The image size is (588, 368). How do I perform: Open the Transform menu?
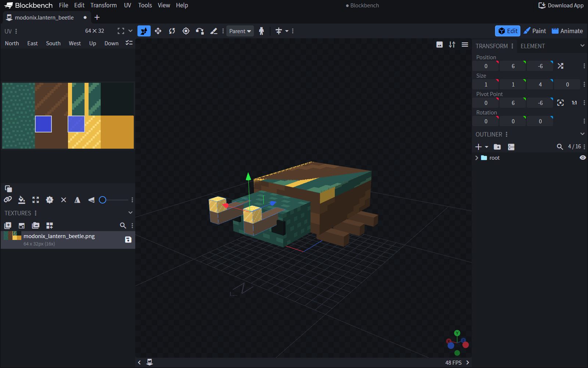coord(104,5)
